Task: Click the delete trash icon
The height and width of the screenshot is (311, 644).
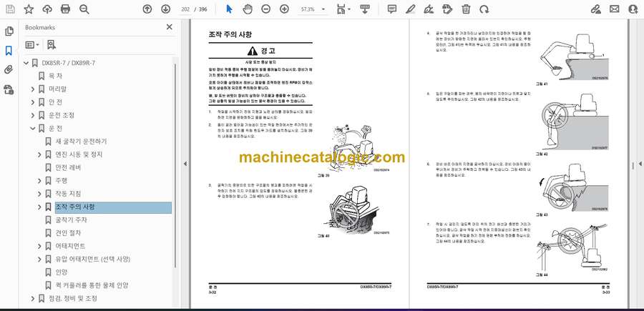Action: (x=466, y=9)
